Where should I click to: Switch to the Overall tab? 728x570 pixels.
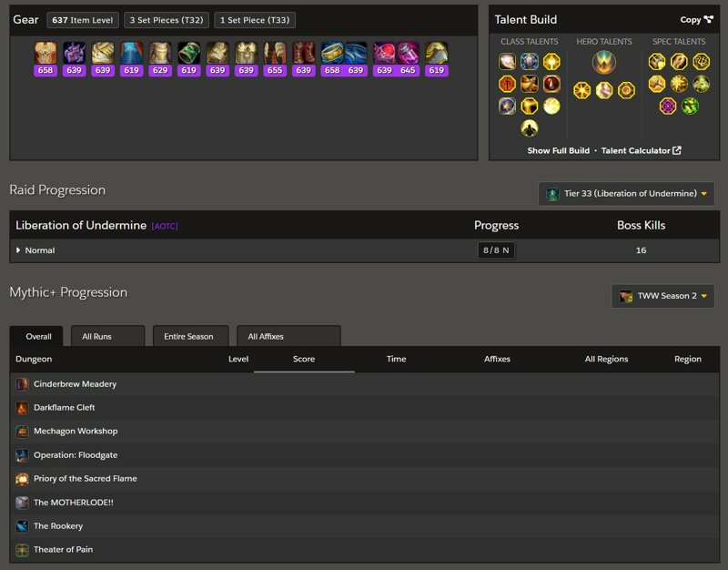point(36,336)
